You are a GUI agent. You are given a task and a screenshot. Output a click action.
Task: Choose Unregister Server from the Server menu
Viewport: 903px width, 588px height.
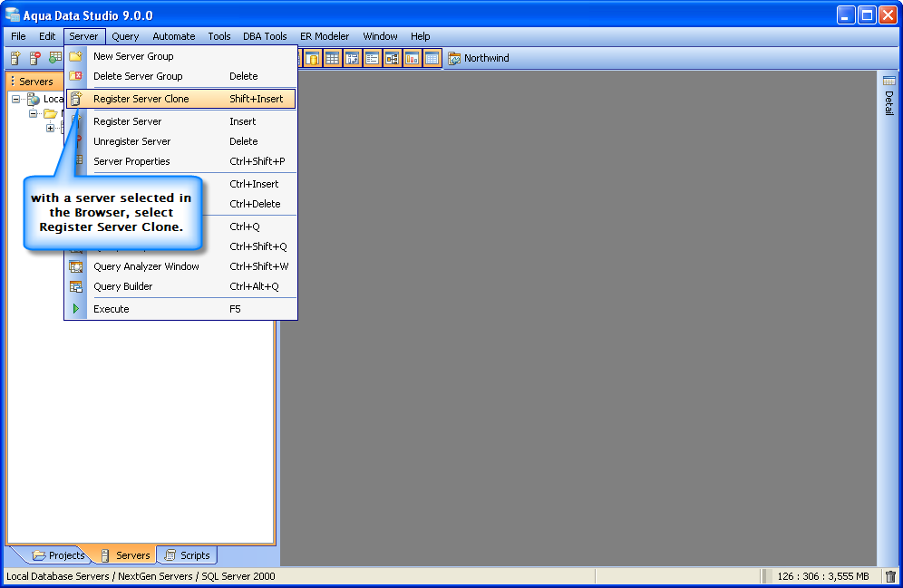(x=180, y=141)
